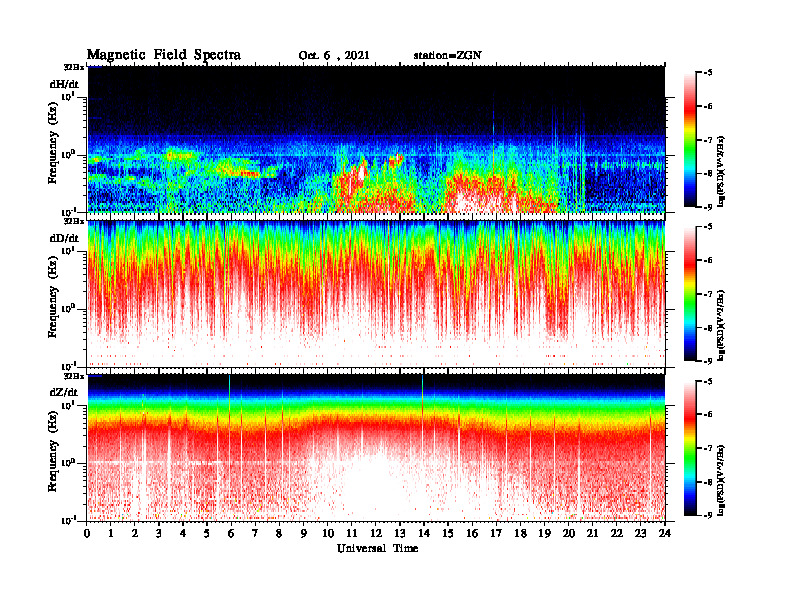Click the "23" hour tick label
Screen dimensions: 792x612
tap(640, 533)
